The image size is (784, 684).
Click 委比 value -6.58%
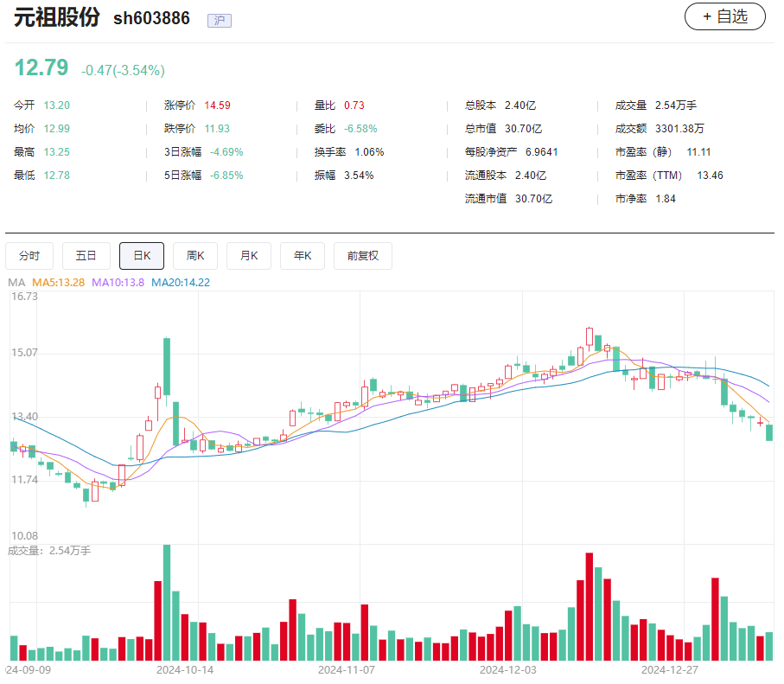coord(360,129)
